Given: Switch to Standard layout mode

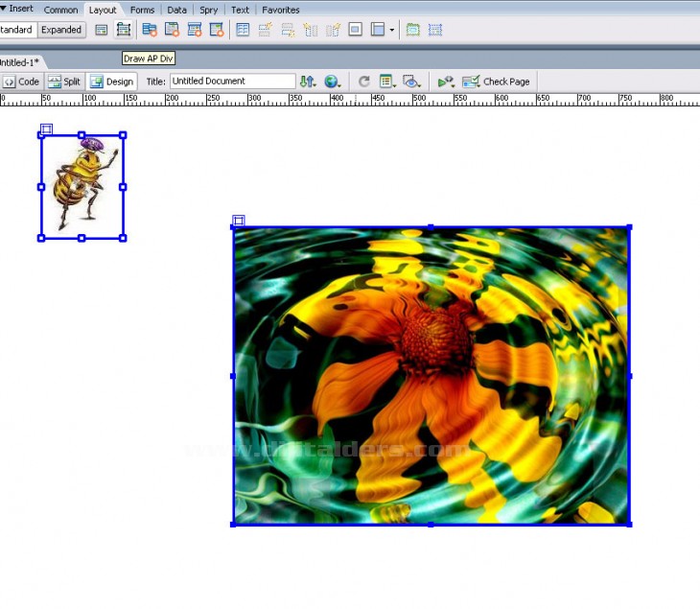Looking at the screenshot, I should pos(16,30).
